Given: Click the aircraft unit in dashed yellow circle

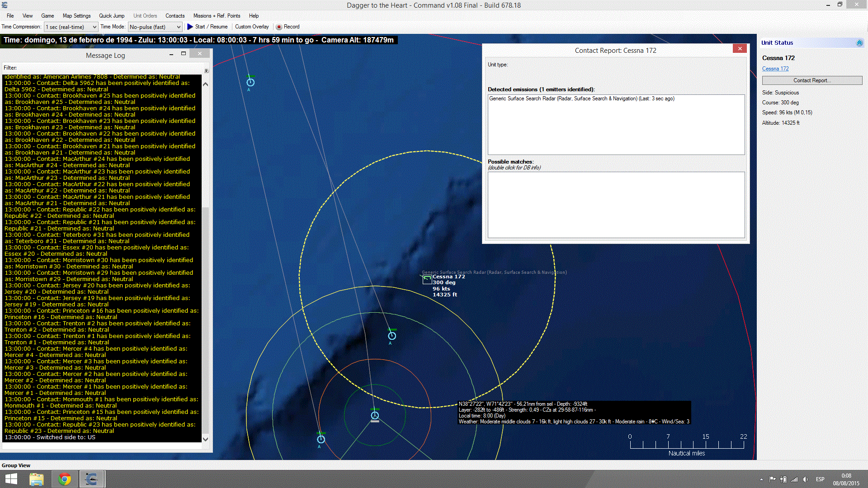Looking at the screenshot, I should pos(392,336).
